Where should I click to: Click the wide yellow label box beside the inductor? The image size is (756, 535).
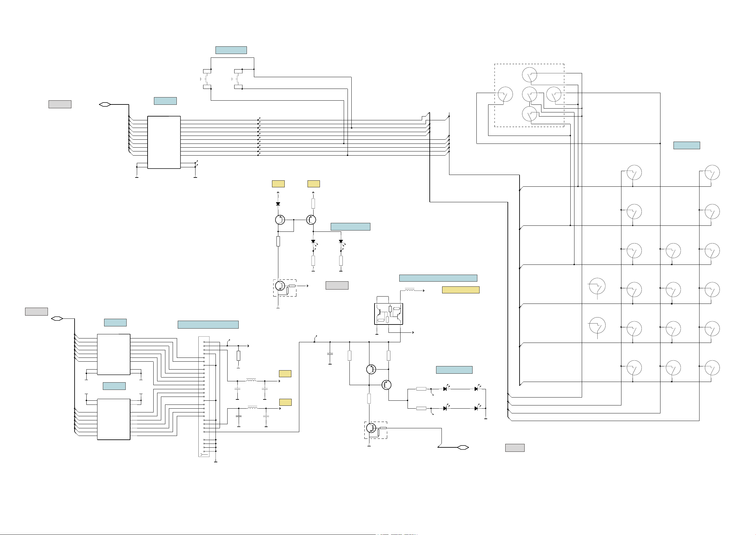click(x=461, y=290)
